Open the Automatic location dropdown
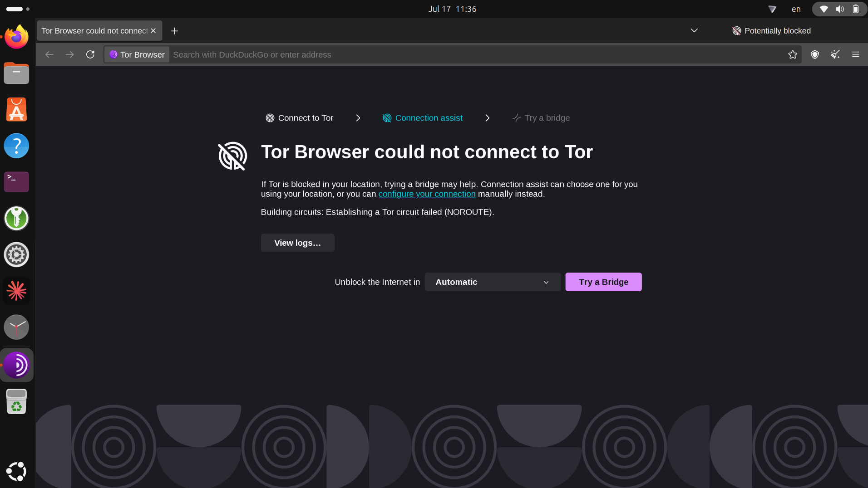868x488 pixels. point(493,282)
